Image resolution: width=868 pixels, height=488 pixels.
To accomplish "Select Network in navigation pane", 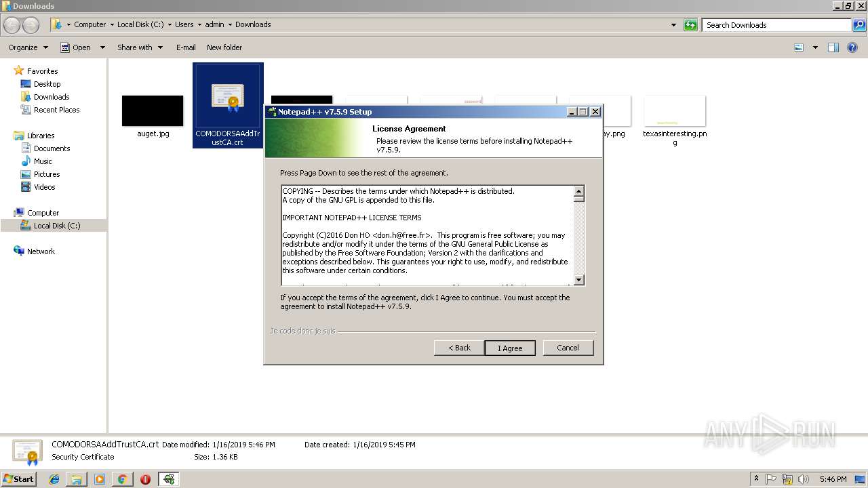I will click(41, 251).
